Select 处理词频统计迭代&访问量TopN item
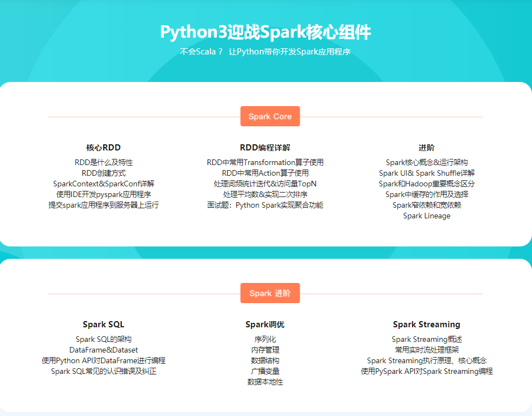The image size is (532, 416). [265, 184]
